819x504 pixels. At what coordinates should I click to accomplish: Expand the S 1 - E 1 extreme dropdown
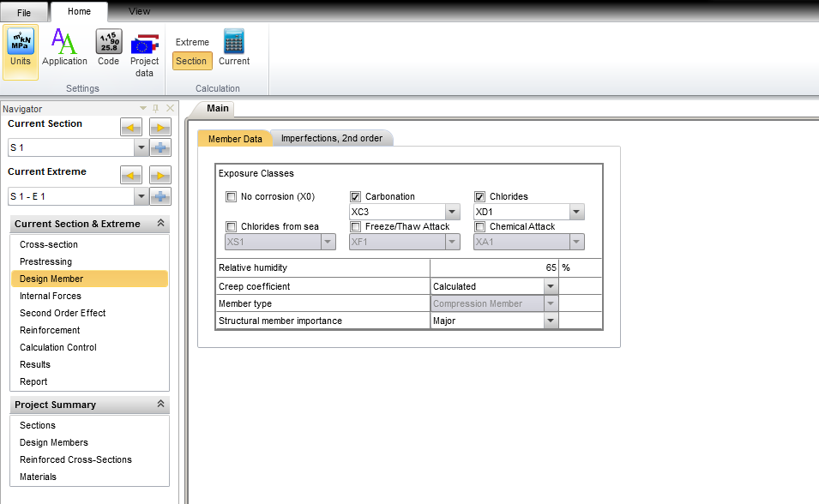tap(141, 196)
